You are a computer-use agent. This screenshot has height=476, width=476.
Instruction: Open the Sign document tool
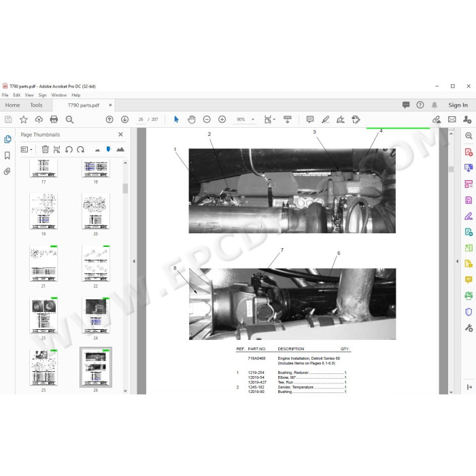341,120
